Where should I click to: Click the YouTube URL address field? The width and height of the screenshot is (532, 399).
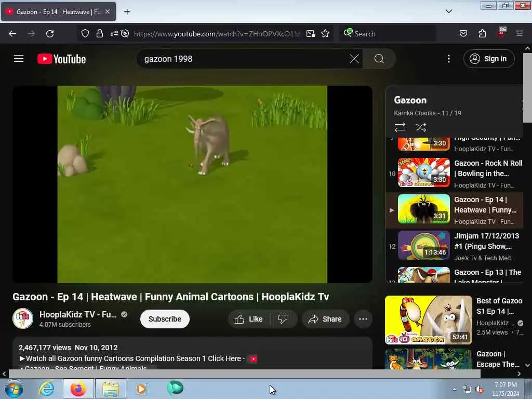pos(217,34)
